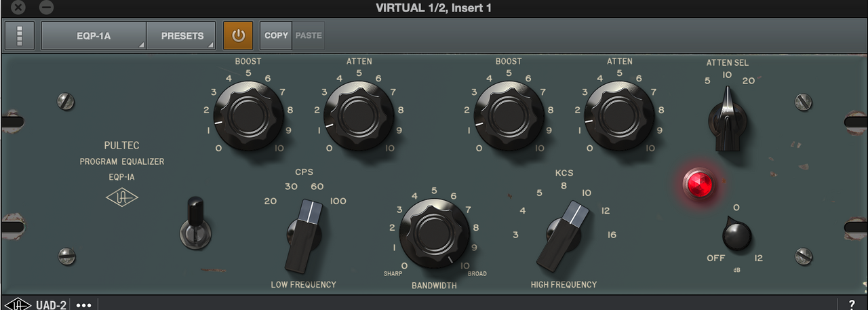Click the 12 label beside gain knob
This screenshot has height=310, width=868.
point(759,258)
